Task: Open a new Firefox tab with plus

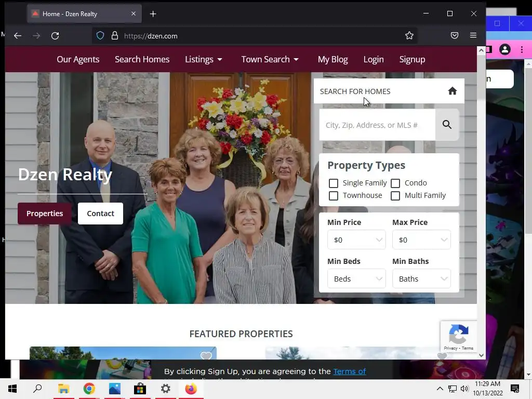Action: coord(153,14)
